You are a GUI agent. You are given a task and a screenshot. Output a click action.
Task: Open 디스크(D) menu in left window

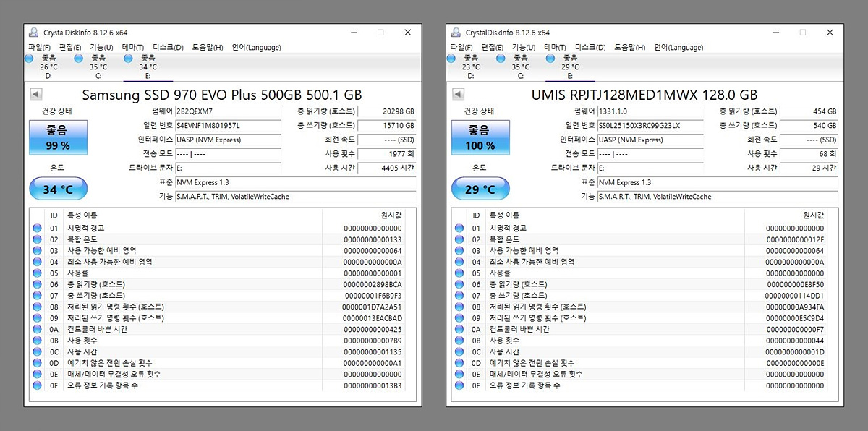coord(168,48)
